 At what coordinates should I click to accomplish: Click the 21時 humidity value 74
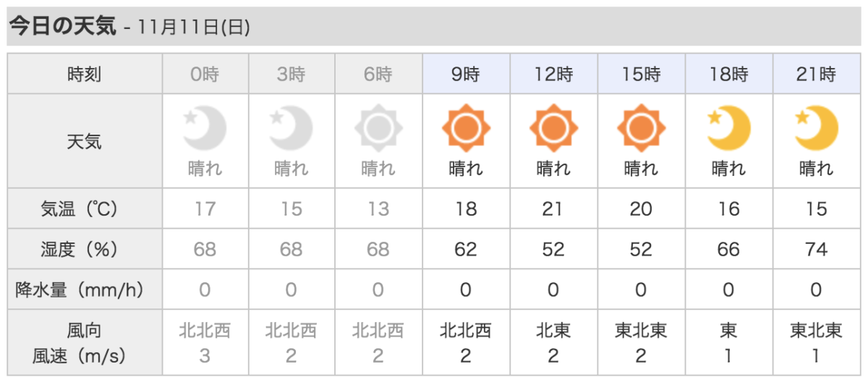[x=816, y=250]
